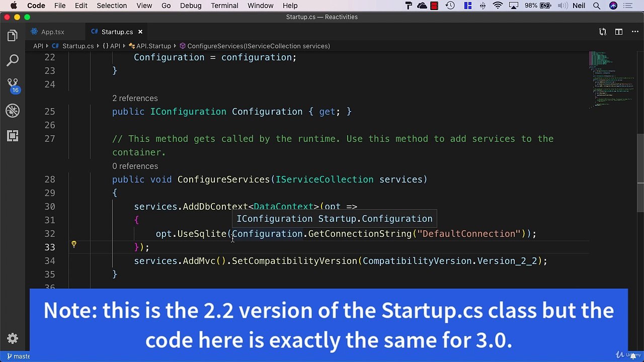Viewport: 644px width, 362px height.
Task: Open the Window menu
Action: point(261,6)
